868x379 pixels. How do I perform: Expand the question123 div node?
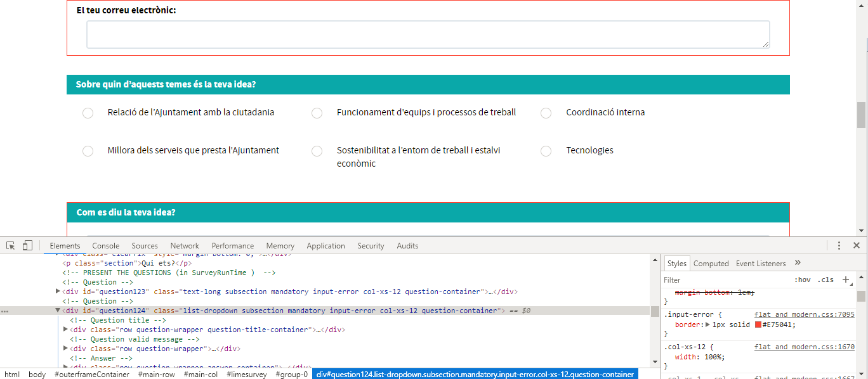click(58, 292)
